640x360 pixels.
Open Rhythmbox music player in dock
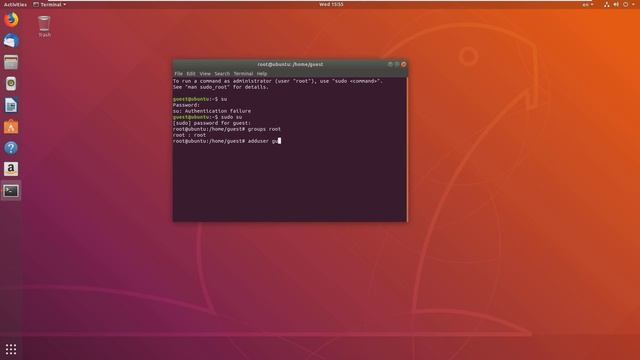11,84
